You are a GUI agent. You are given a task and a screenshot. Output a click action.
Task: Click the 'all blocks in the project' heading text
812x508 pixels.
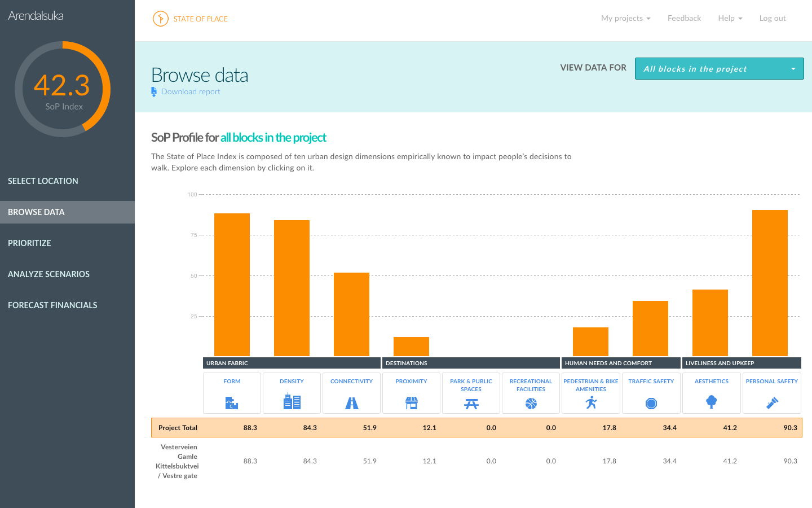coord(273,138)
